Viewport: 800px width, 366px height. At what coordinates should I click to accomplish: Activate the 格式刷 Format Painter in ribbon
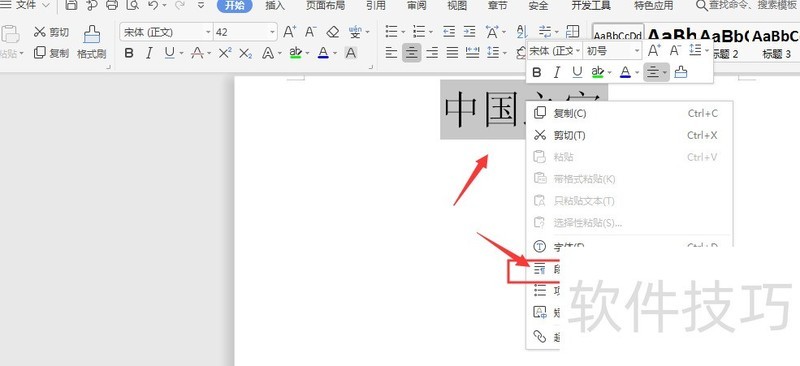point(92,42)
